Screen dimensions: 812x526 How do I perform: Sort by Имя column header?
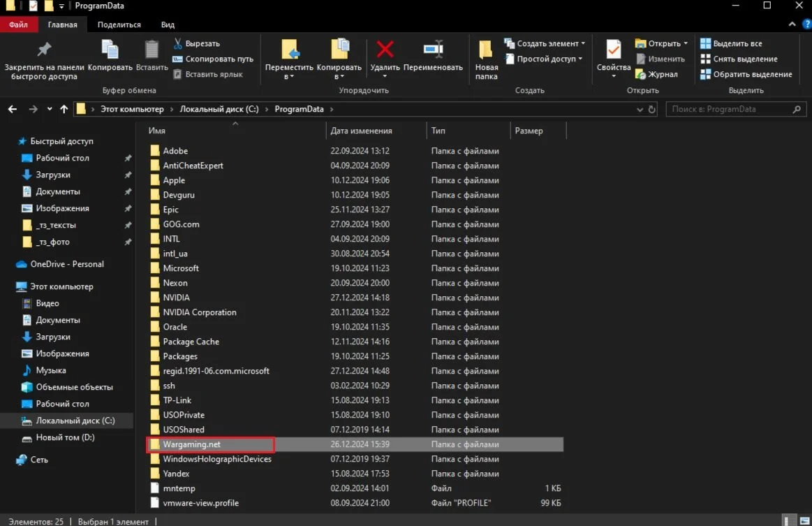(156, 131)
